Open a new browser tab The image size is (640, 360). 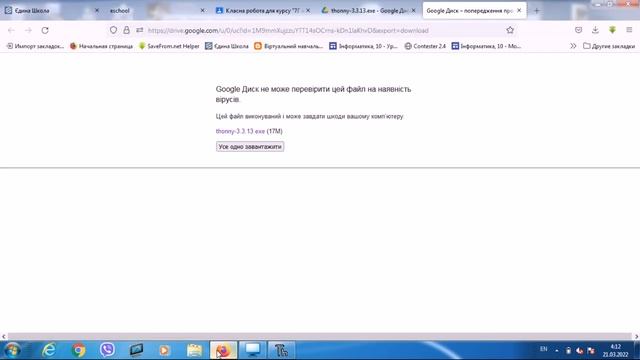536,11
